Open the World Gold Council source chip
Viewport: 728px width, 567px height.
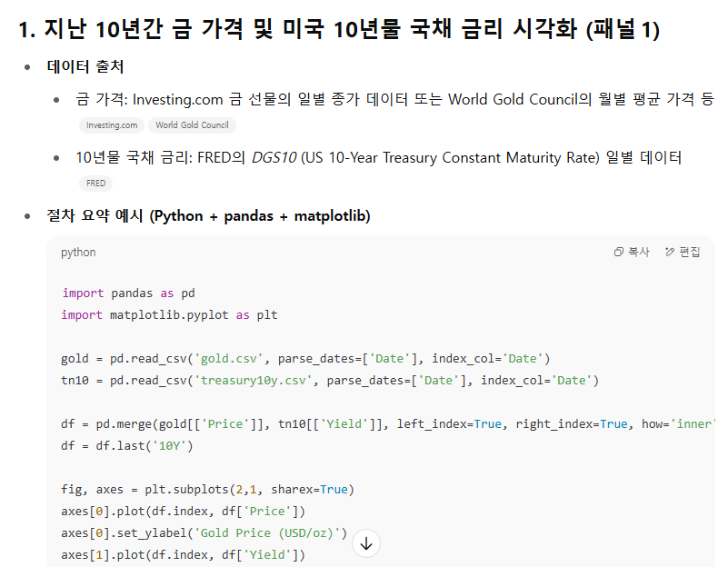[192, 125]
